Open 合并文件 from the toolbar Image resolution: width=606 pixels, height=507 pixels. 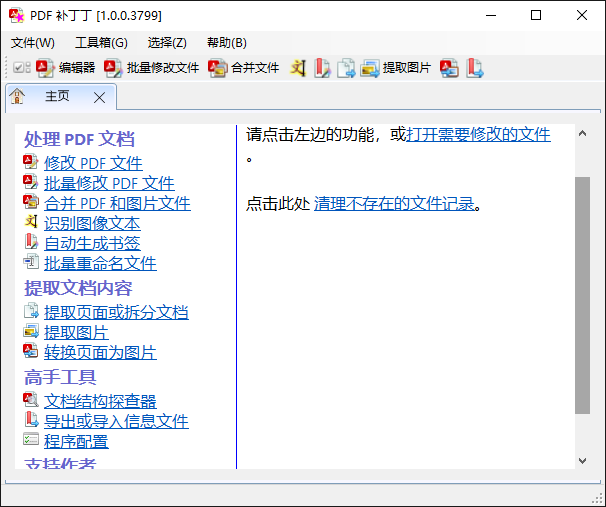[243, 68]
